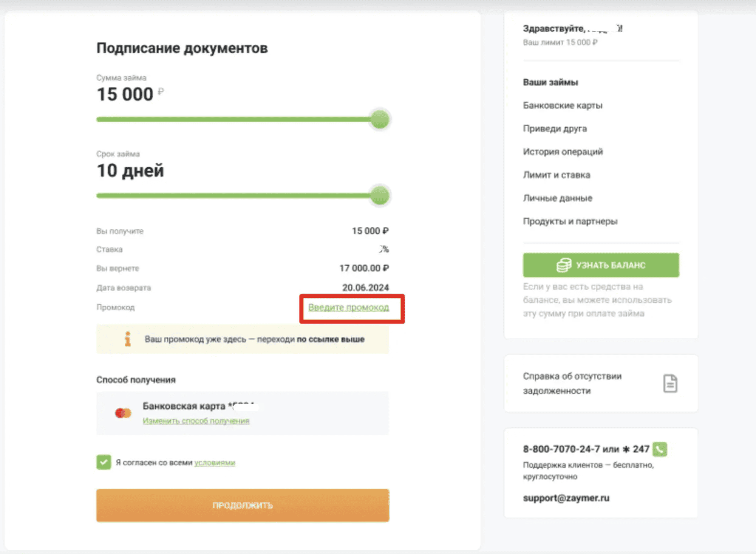Click the loan term slider handle
Image resolution: width=756 pixels, height=554 pixels.
(380, 195)
